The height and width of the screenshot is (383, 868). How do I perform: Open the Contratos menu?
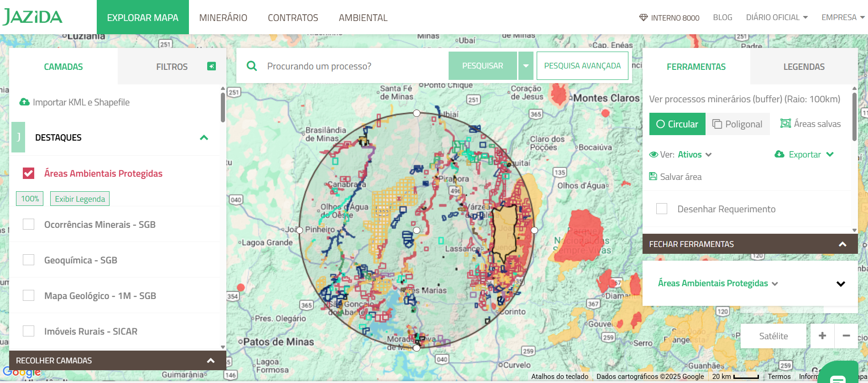(293, 18)
